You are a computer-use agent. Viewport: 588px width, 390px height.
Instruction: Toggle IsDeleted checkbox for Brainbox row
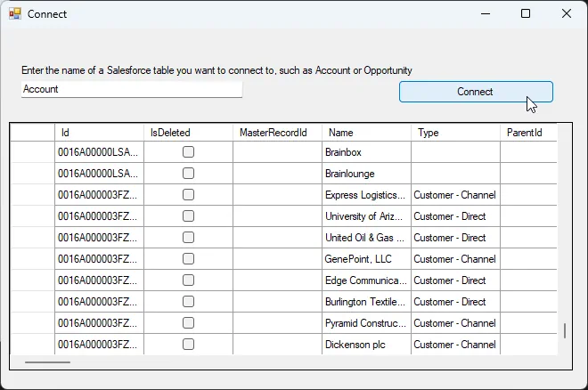pyautogui.click(x=188, y=152)
